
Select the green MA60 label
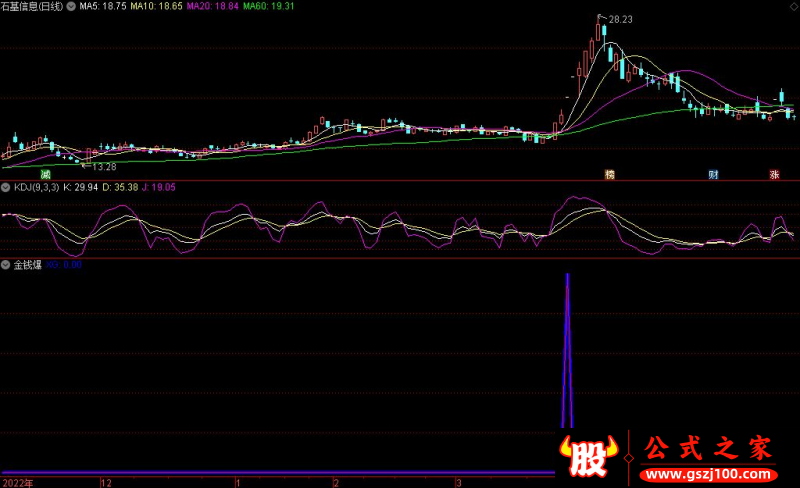tap(273, 6)
